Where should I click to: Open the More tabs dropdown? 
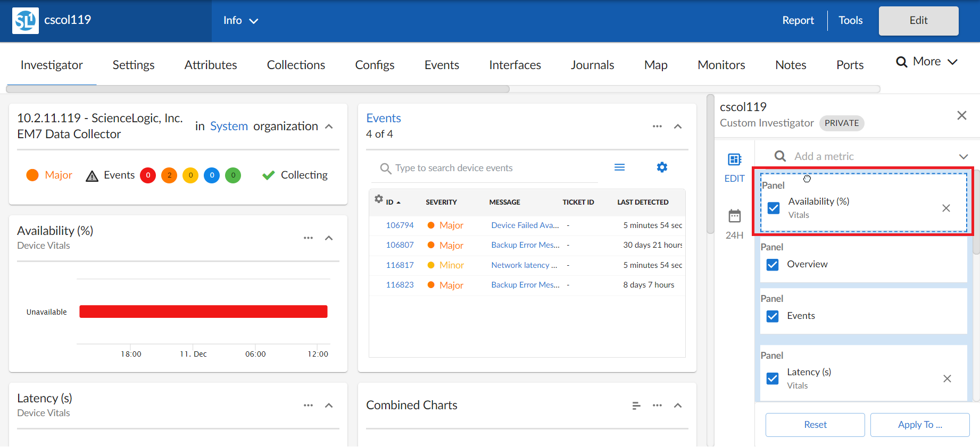pyautogui.click(x=927, y=62)
